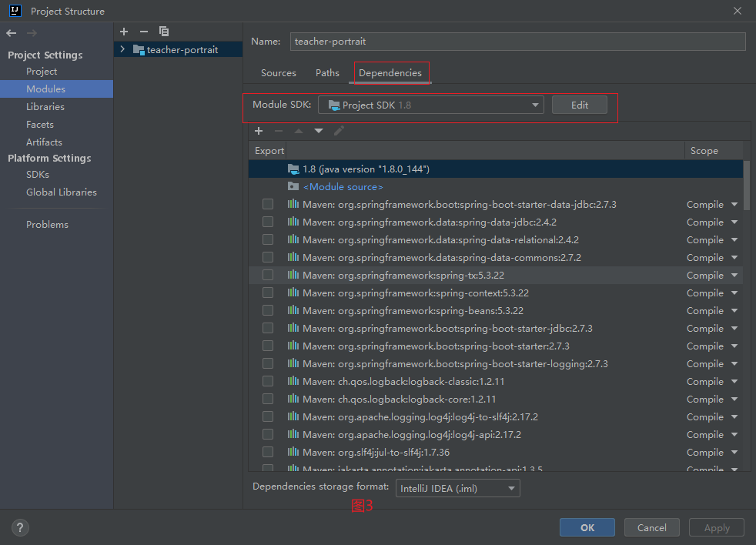This screenshot has height=545, width=756.
Task: Click the Module source folder icon
Action: point(293,186)
